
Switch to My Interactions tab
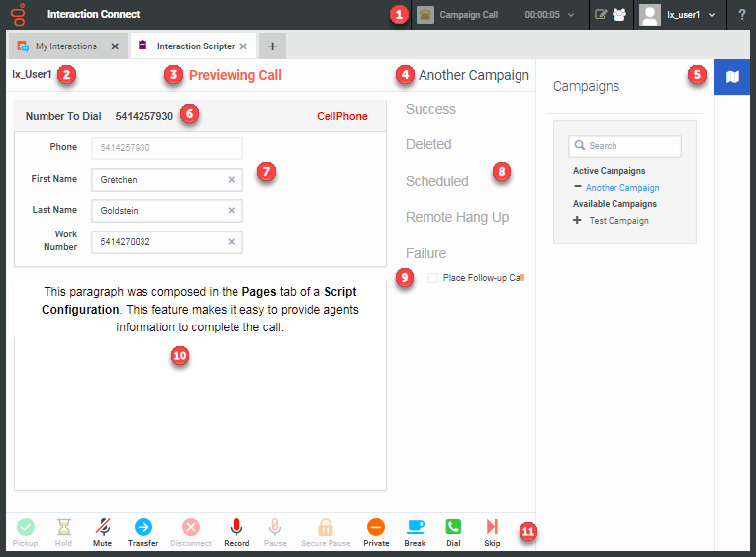[x=65, y=46]
